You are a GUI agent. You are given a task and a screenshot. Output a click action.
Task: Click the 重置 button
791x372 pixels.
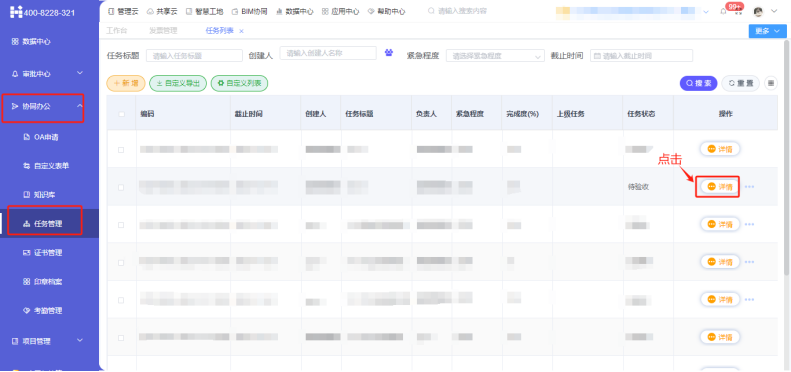pos(741,83)
